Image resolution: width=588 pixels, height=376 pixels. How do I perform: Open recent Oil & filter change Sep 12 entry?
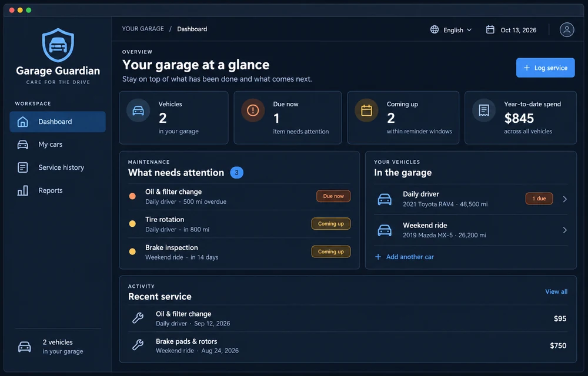click(x=348, y=318)
